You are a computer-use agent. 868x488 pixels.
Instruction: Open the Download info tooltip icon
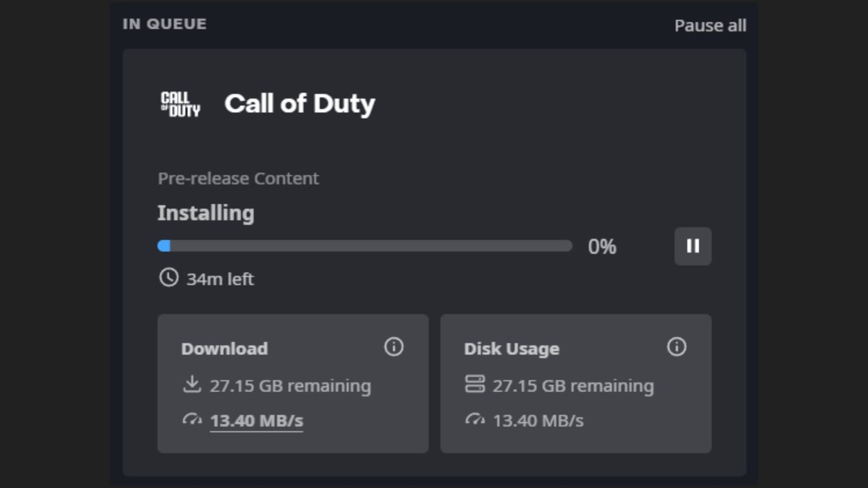click(x=394, y=347)
